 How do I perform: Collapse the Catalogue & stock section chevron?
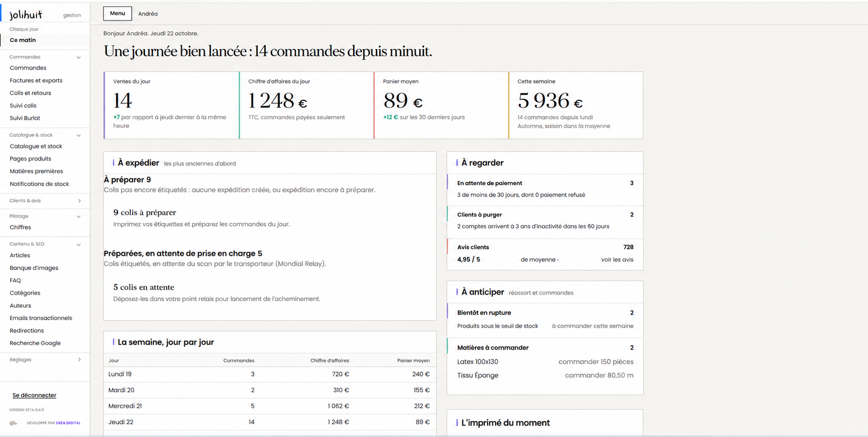tap(79, 136)
